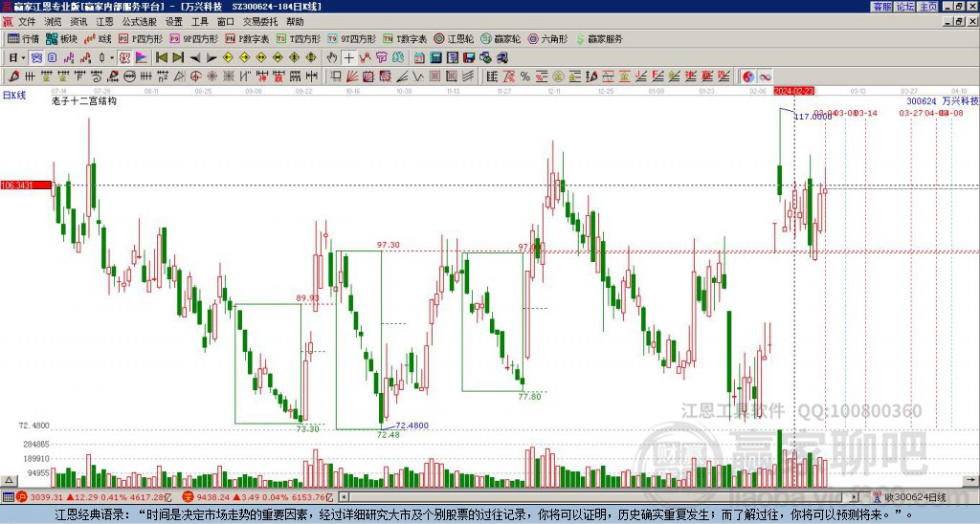
Task: Click the yin-yang icon
Action: 748,76
